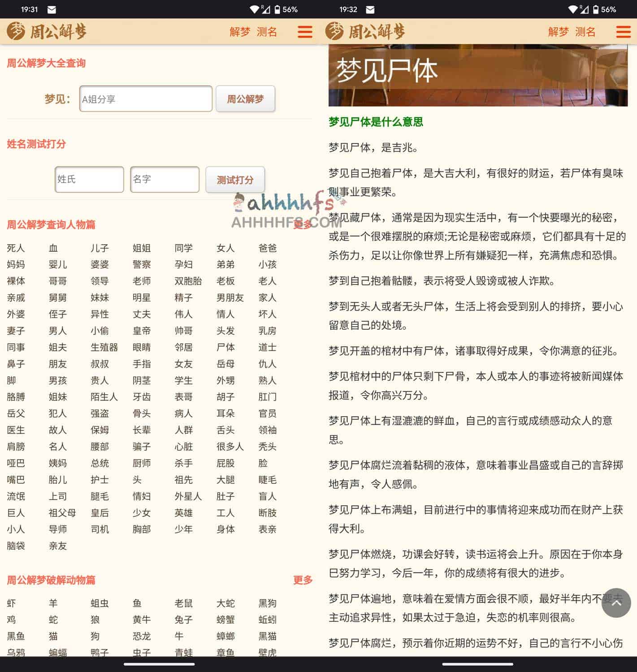Focus the 名字 given name field
This screenshot has width=637, height=672.
pos(165,180)
